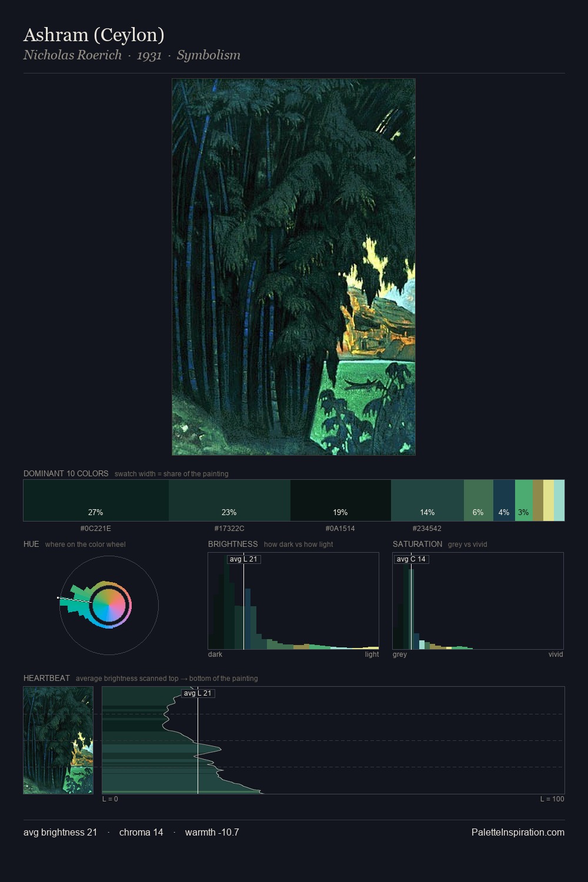Click hex code #0A1514
Viewport: 588px width, 882px height.
pyautogui.click(x=340, y=529)
